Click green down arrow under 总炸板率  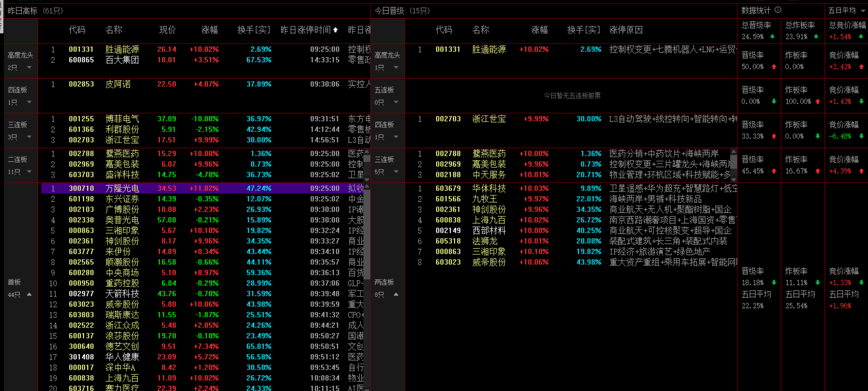click(x=816, y=36)
